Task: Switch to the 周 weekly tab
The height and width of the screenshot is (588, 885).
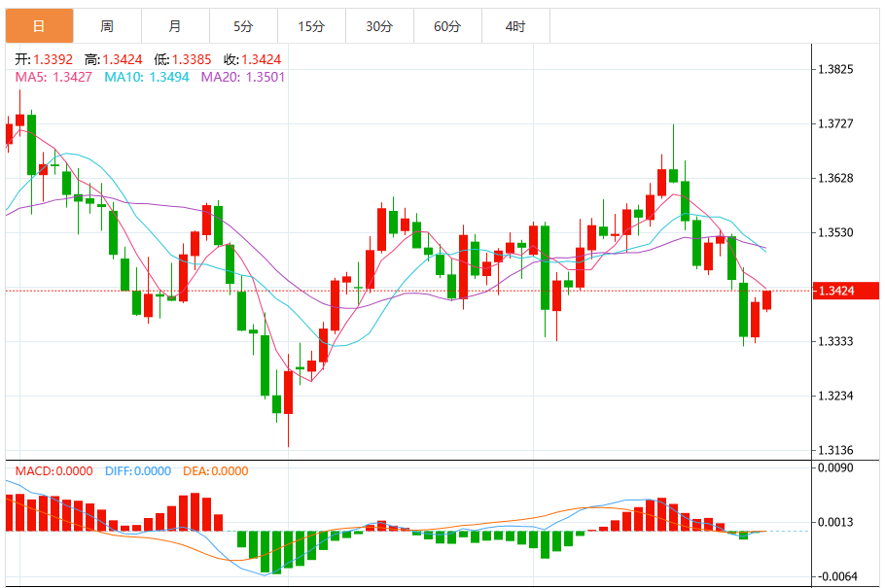Action: click(x=107, y=26)
